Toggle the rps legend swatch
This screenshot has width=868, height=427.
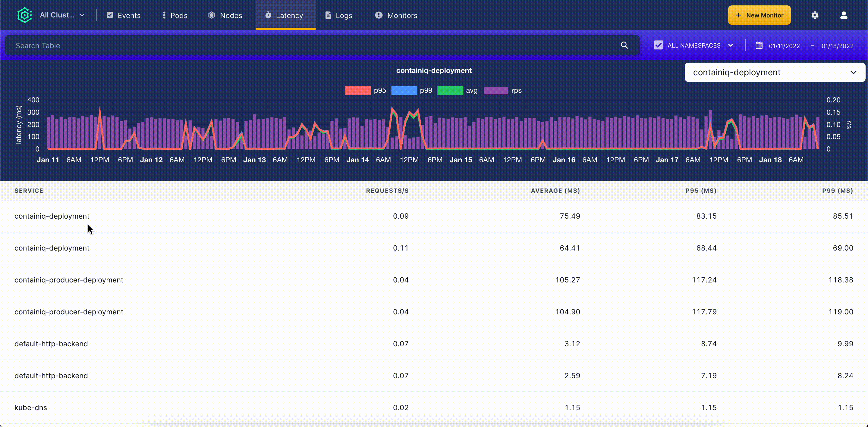[x=496, y=91]
